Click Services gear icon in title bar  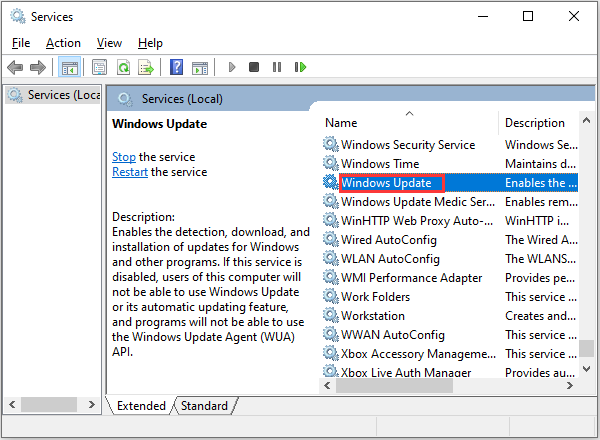(x=18, y=16)
